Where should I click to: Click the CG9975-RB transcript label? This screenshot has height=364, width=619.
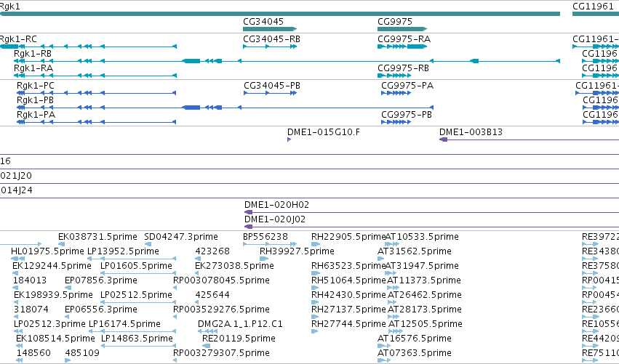coord(403,68)
